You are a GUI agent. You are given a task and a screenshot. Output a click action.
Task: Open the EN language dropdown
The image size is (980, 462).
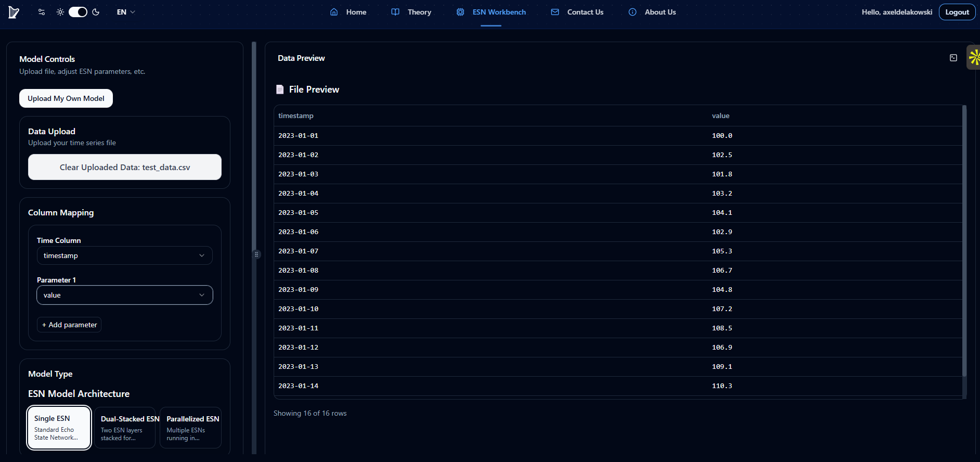click(126, 12)
